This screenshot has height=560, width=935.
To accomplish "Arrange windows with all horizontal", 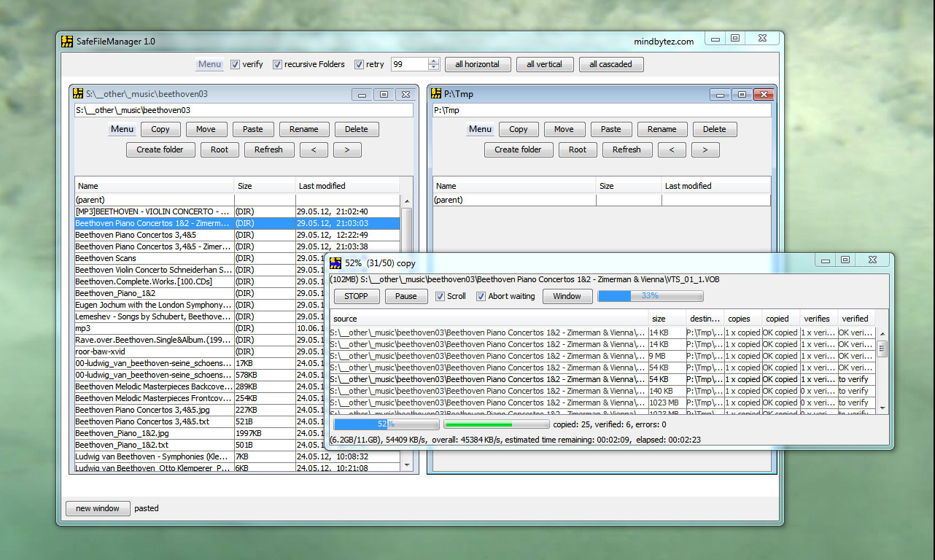I will point(478,64).
